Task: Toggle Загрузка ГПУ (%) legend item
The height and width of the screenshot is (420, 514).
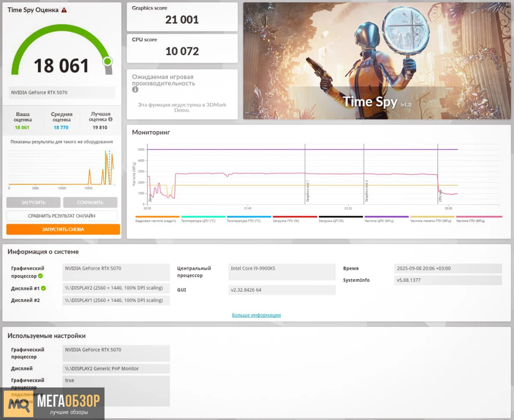Action: (295, 219)
